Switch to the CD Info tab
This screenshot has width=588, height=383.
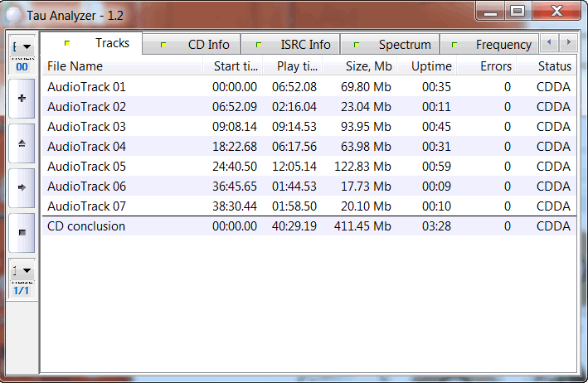(198, 45)
